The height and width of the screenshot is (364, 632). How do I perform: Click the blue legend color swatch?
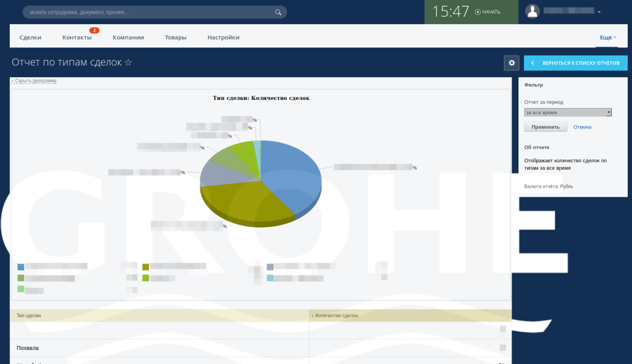pos(21,267)
